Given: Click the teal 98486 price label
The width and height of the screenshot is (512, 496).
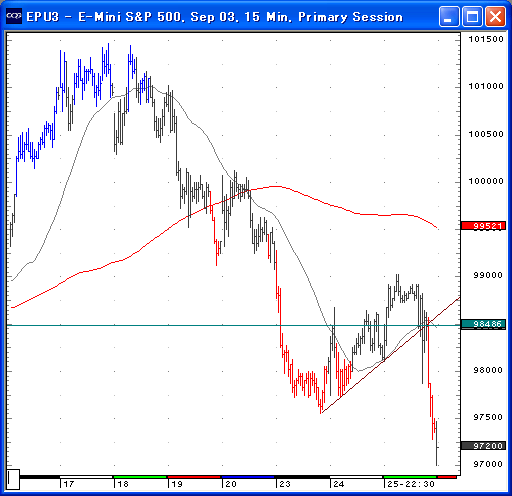Looking at the screenshot, I should (x=484, y=324).
